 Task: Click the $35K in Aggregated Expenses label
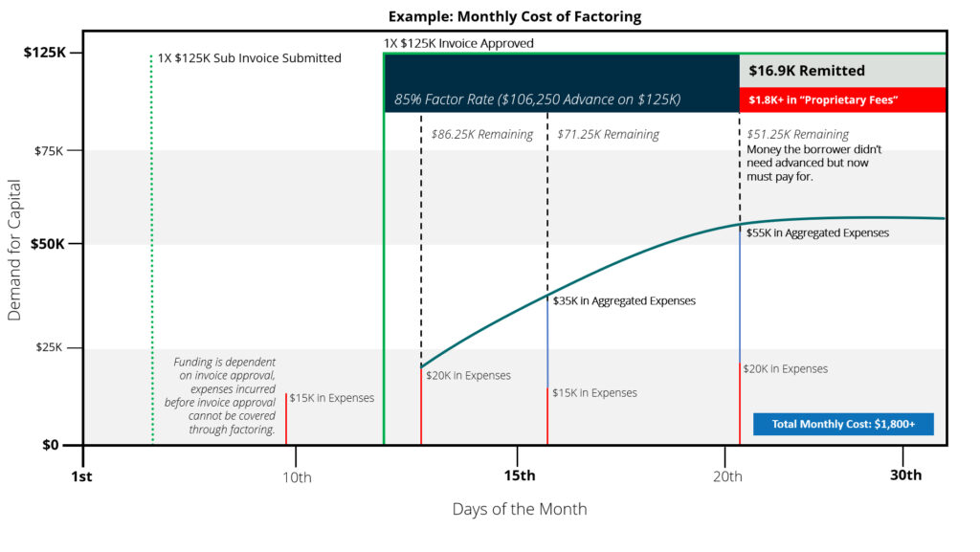(x=624, y=300)
